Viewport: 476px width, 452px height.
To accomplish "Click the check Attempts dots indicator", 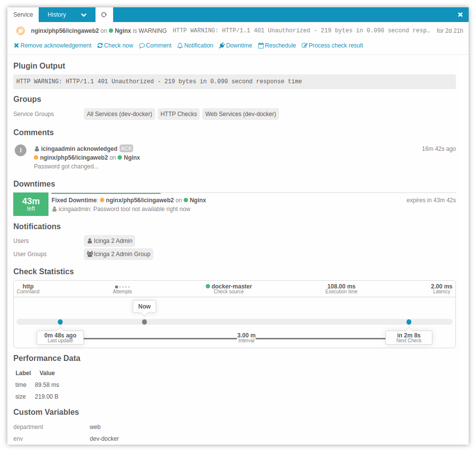I will point(122,287).
